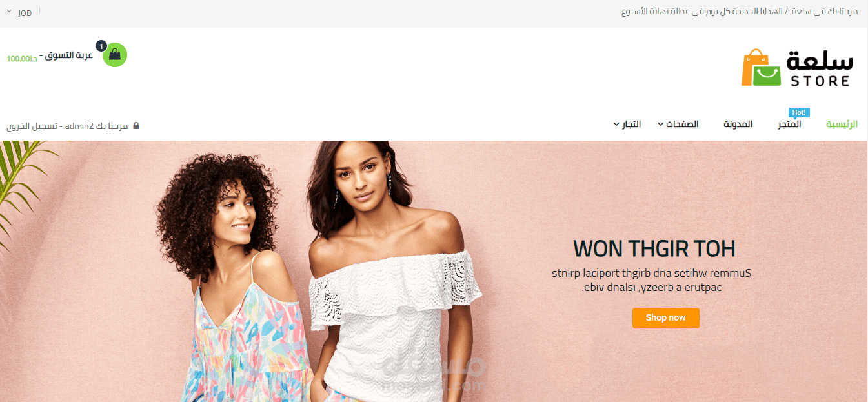Expand the التجار menu chevron

pyautogui.click(x=616, y=124)
